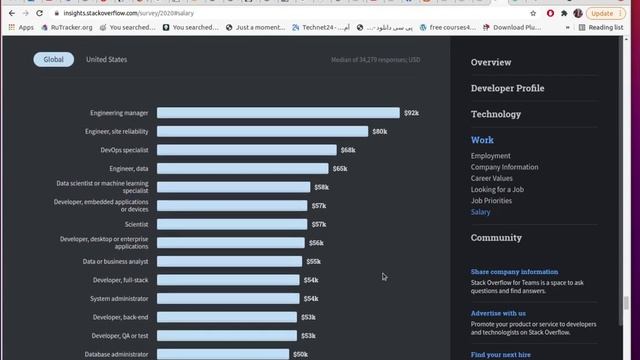Viewport: 640px width, 360px height.
Task: Click the 'Developer, back-end' label
Action: [120, 317]
